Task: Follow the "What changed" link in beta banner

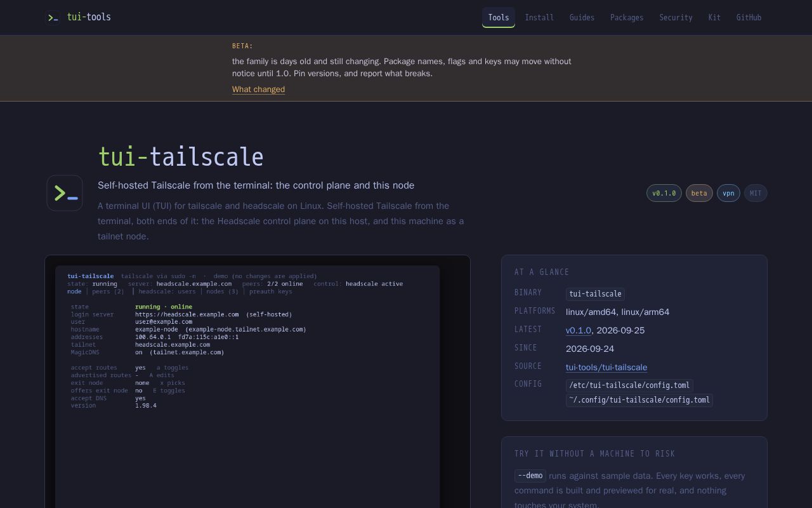Action: pos(258,90)
